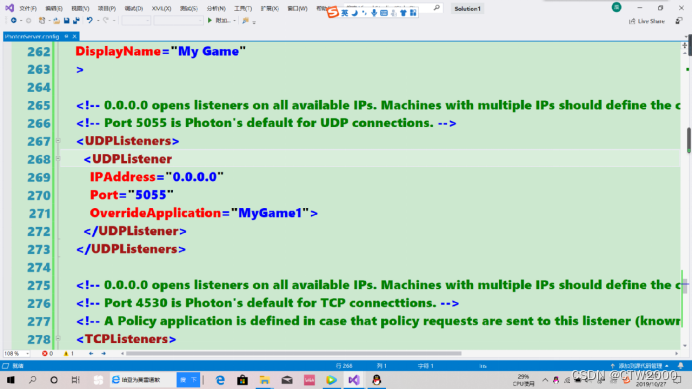Image resolution: width=693 pixels, height=390 pixels.
Task: Open the dropdown beside the attach button
Action: coord(234,20)
